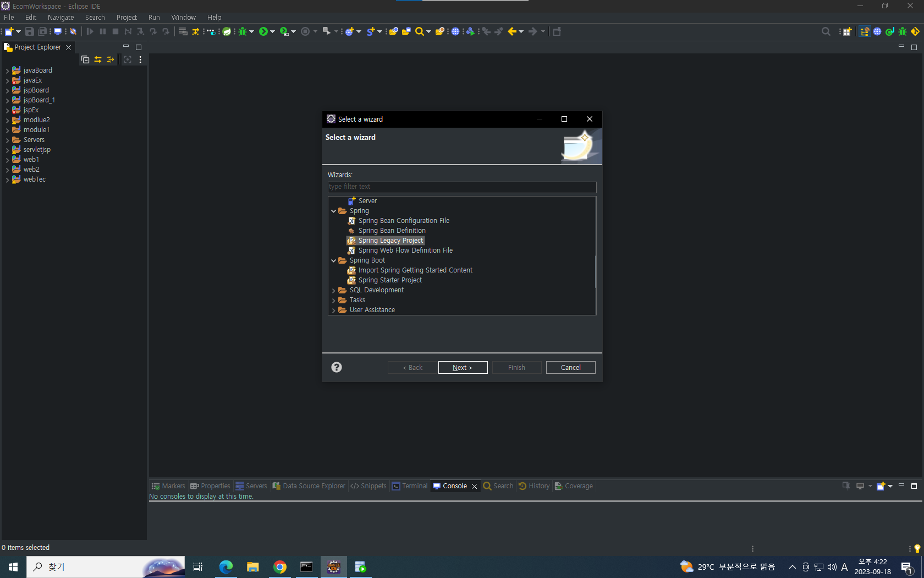Click the tip lightbulb in status bar
This screenshot has height=578, width=924.
(917, 548)
